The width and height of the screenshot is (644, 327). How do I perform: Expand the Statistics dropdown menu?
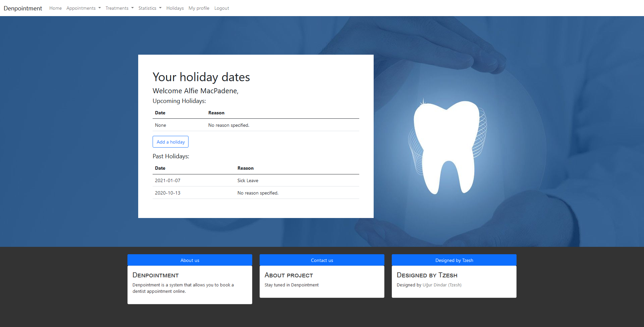(150, 8)
